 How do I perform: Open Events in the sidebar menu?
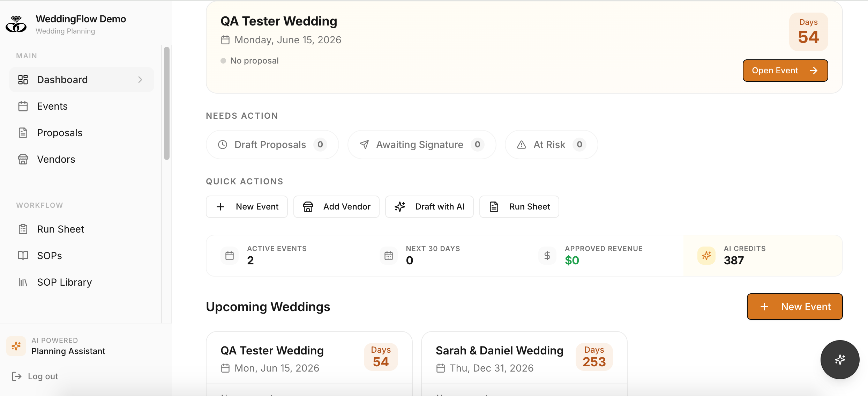point(52,106)
